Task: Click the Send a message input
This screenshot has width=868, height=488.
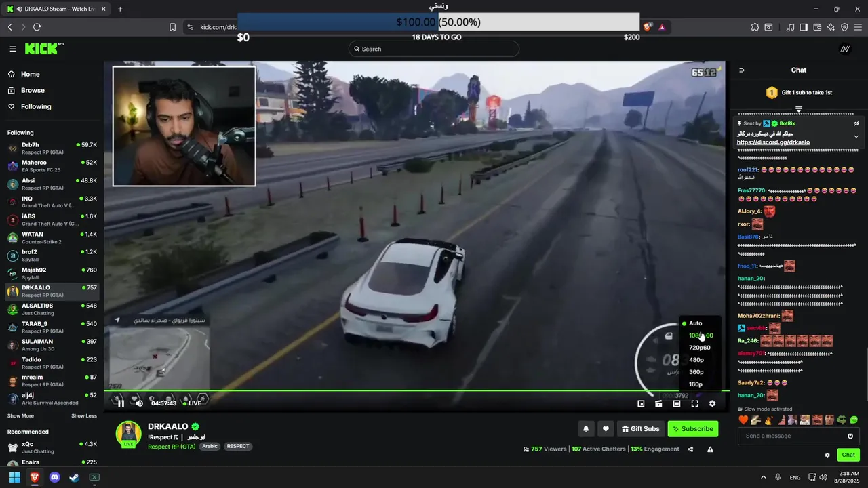Action: (792, 436)
